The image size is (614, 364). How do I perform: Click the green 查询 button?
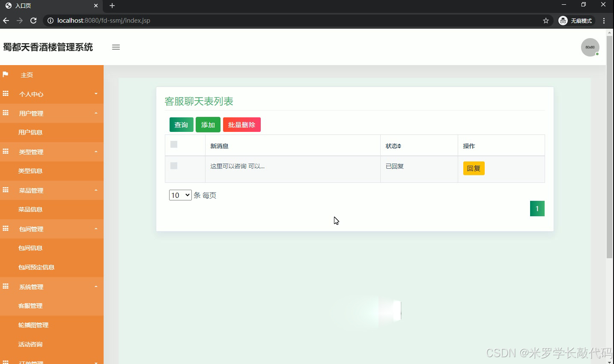click(x=181, y=125)
